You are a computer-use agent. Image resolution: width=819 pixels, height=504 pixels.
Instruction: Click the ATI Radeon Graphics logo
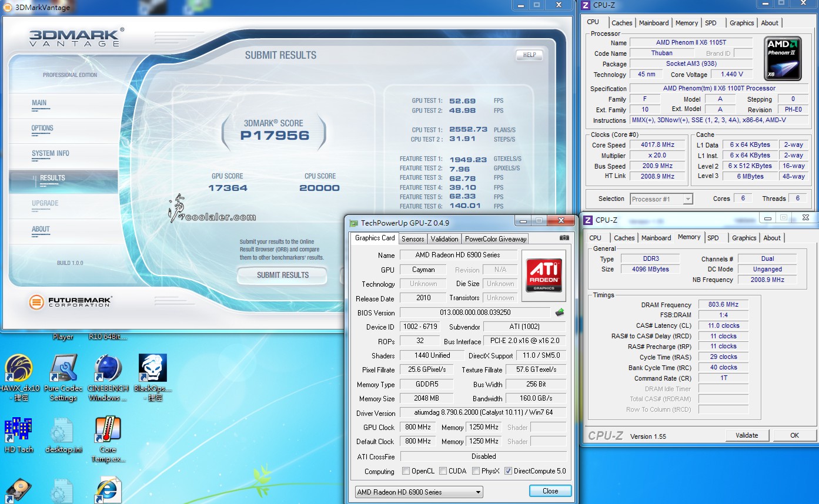click(544, 275)
